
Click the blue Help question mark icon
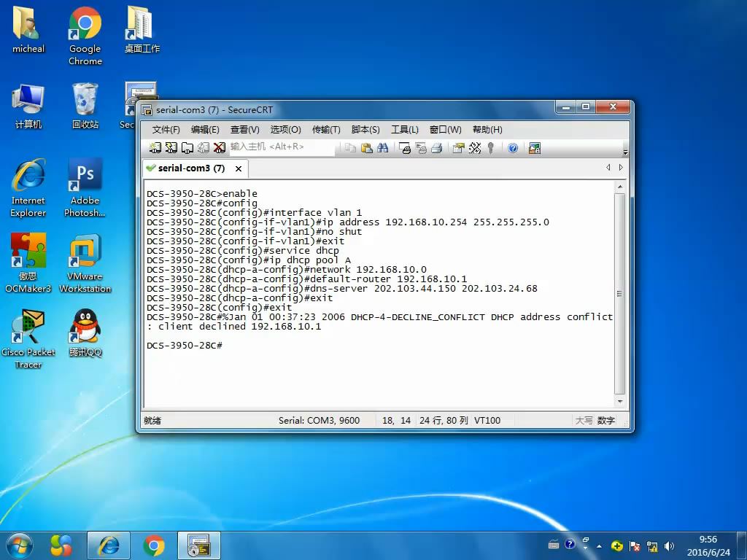(513, 148)
